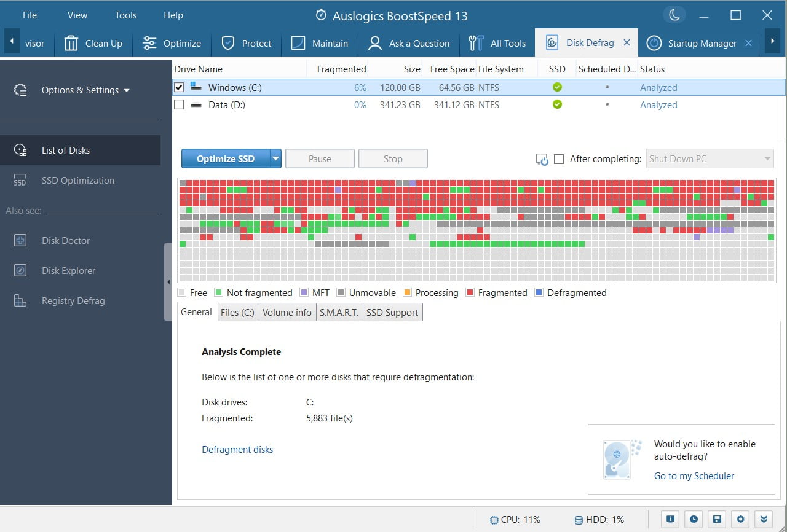
Task: Uncheck the Windows (C:) drive checkbox
Action: pyautogui.click(x=179, y=88)
